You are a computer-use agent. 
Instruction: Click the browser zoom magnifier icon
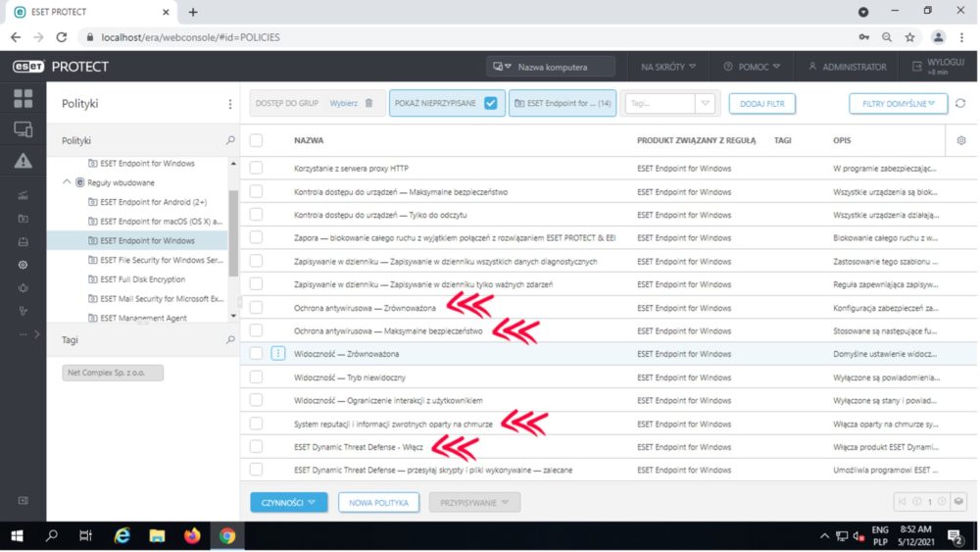[887, 37]
